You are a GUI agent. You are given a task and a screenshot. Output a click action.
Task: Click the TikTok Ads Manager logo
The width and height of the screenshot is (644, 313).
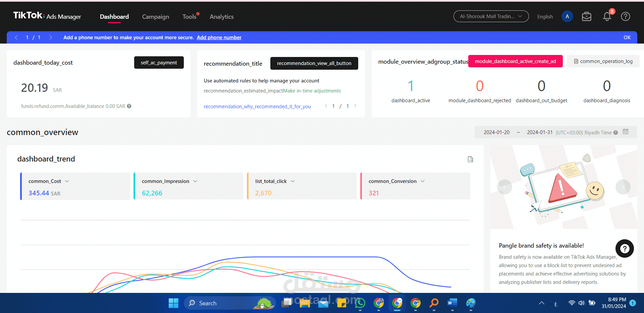pyautogui.click(x=47, y=16)
